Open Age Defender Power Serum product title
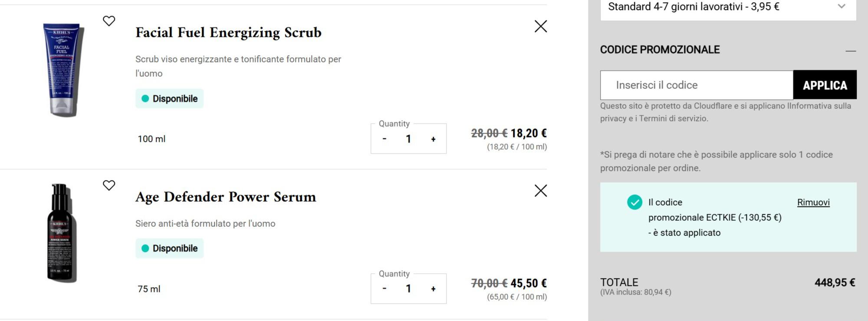 click(226, 197)
